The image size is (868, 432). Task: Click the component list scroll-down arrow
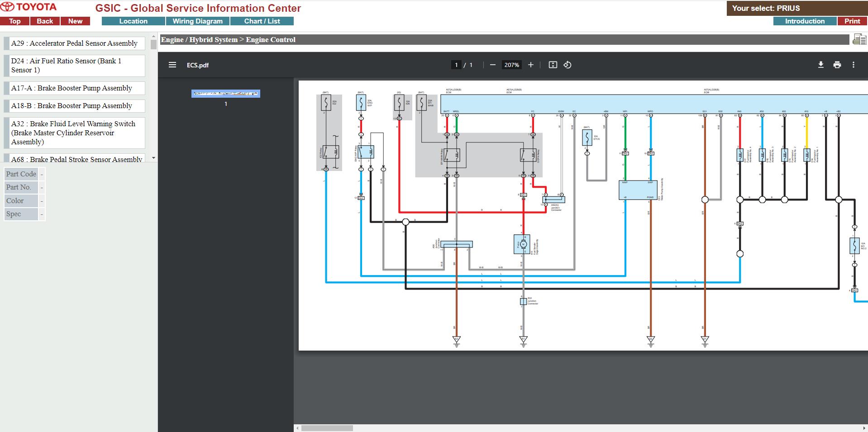pos(153,158)
